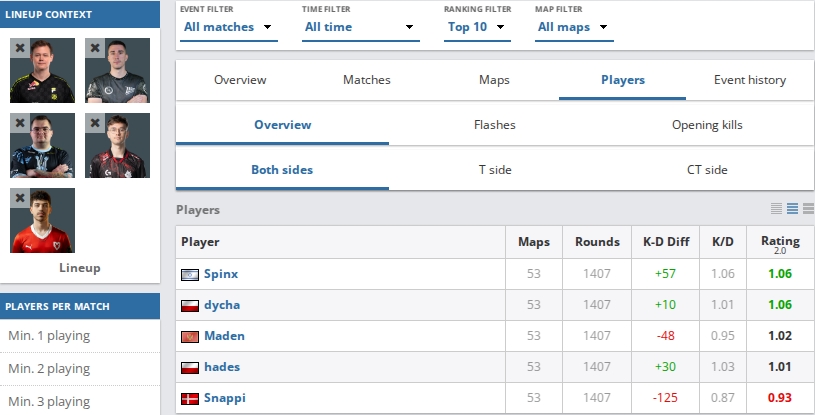Select Min. 3 playing filter
The width and height of the screenshot is (815, 415).
tap(80, 401)
